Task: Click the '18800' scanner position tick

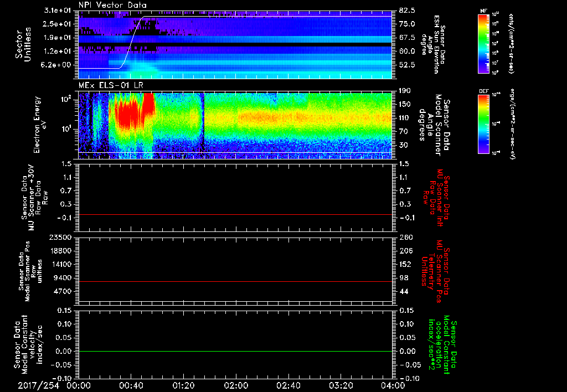Action: pos(60,251)
